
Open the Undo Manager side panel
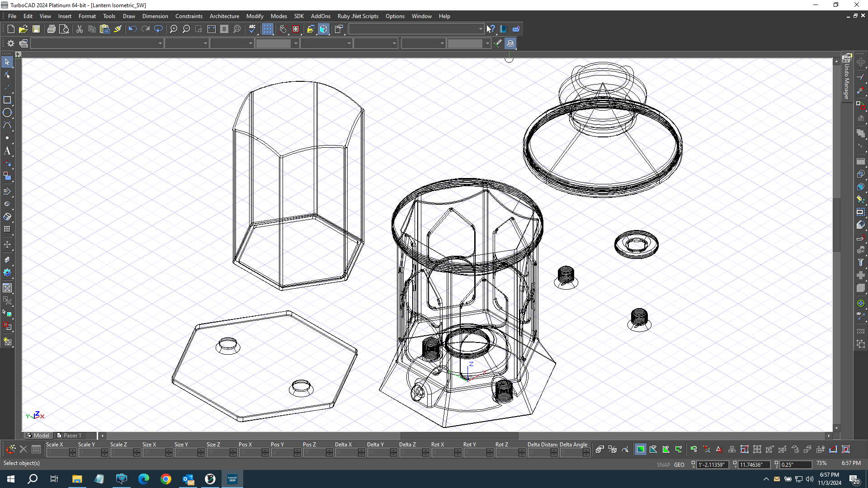tap(847, 78)
